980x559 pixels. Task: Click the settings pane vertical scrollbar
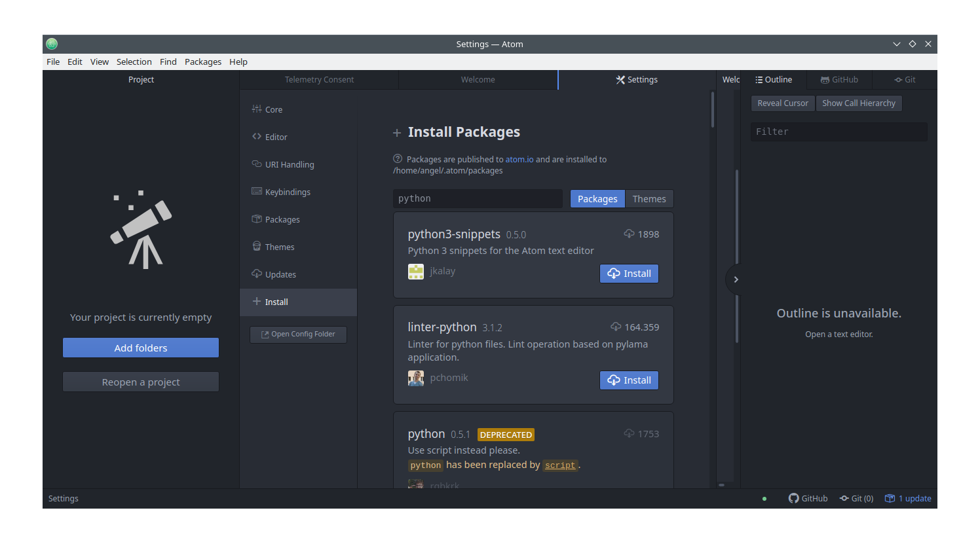713,110
